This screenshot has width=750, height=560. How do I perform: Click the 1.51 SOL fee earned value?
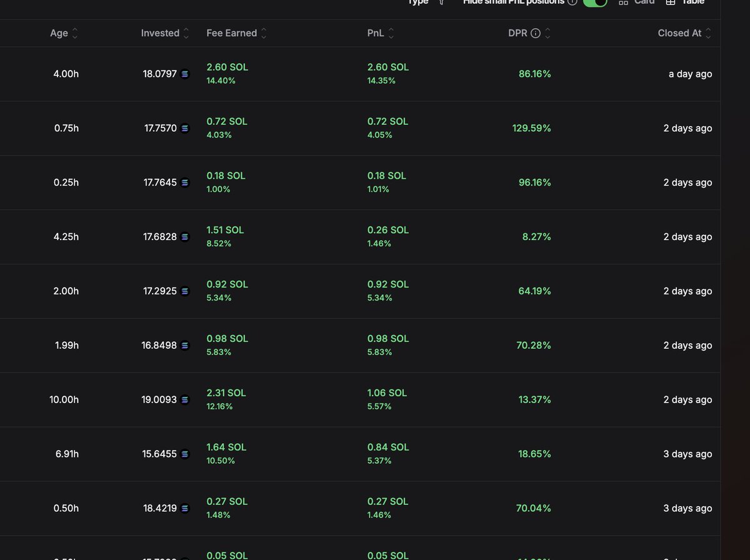coord(225,231)
